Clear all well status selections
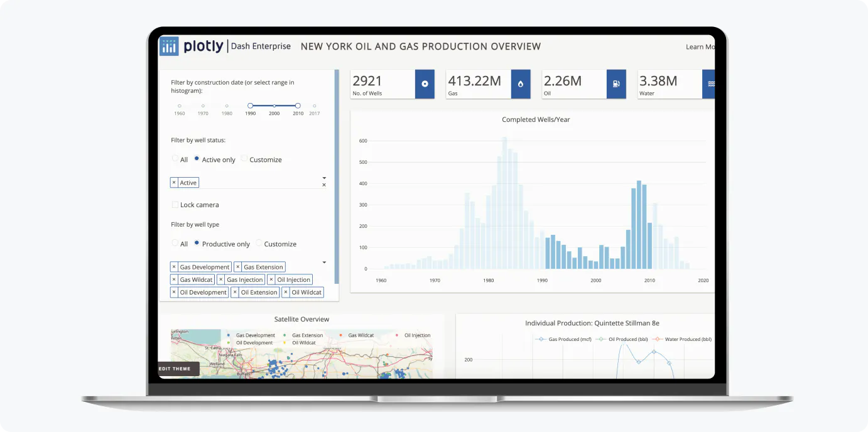 324,185
